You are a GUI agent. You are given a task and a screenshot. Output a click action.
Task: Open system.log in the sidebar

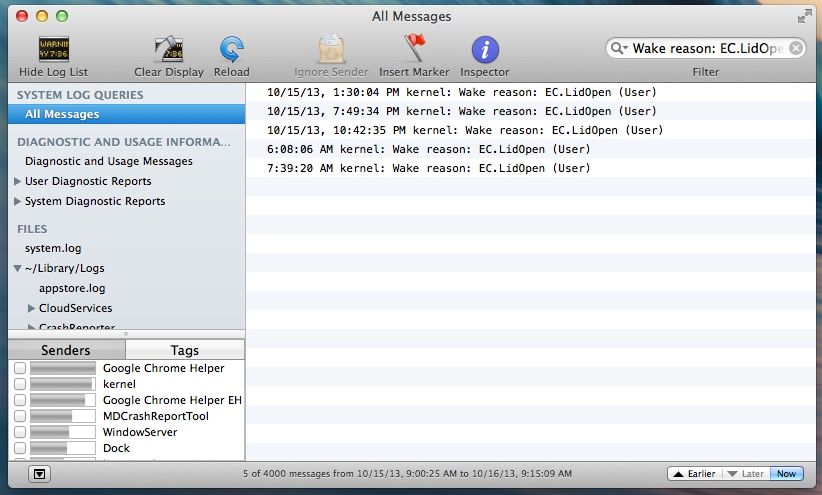53,248
